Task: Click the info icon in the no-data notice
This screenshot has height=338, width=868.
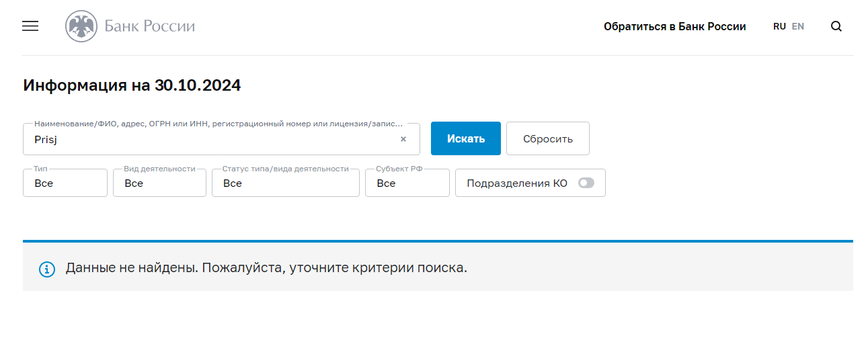Action: (x=46, y=269)
